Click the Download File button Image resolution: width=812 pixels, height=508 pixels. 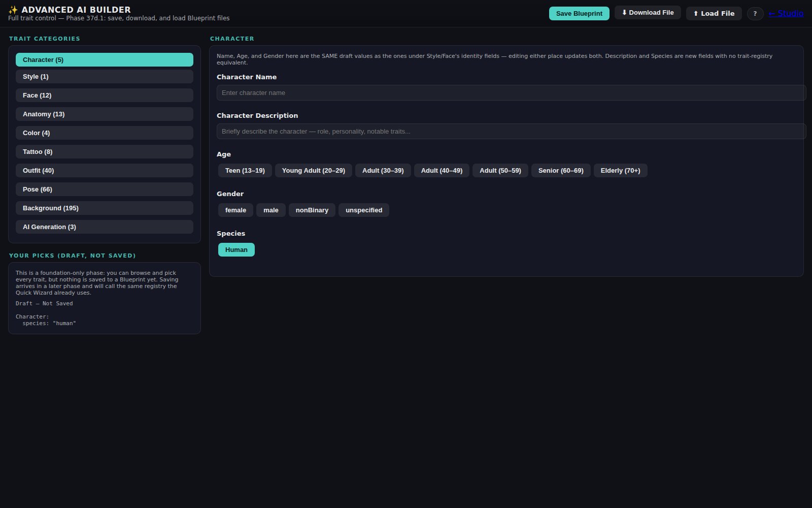[x=648, y=13]
